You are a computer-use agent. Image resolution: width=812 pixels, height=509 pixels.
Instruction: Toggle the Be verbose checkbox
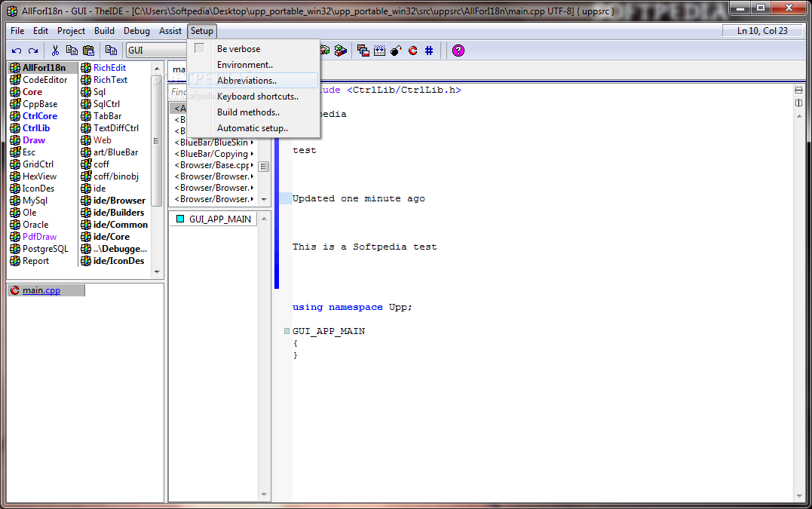(199, 49)
